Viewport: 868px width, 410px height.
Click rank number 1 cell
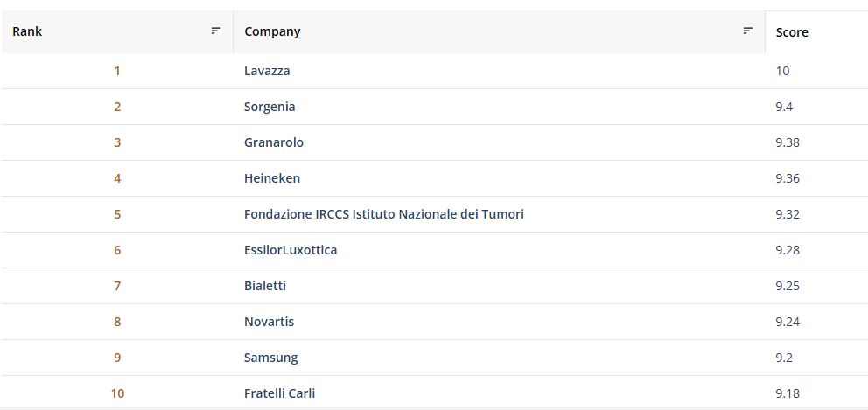pos(117,71)
